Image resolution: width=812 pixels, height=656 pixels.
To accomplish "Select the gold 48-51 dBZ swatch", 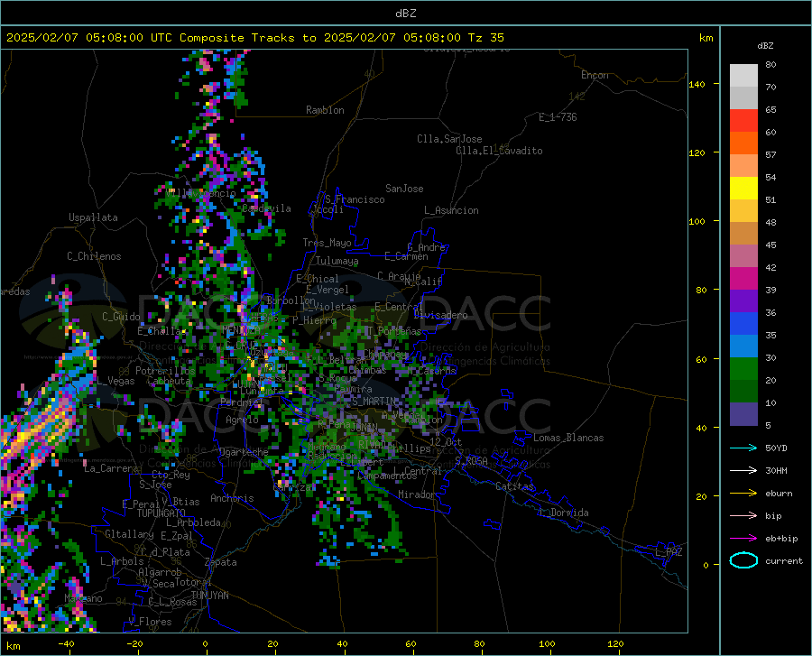I will pyautogui.click(x=743, y=211).
